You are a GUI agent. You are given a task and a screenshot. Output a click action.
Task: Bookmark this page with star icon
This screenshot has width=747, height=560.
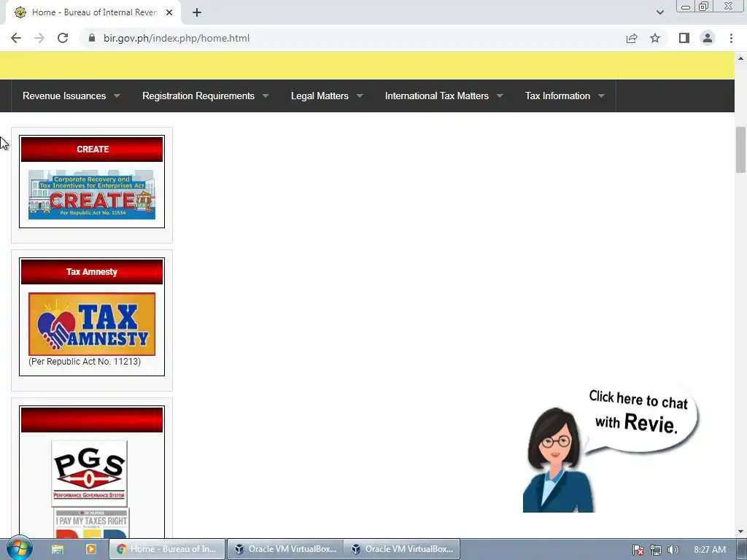655,38
